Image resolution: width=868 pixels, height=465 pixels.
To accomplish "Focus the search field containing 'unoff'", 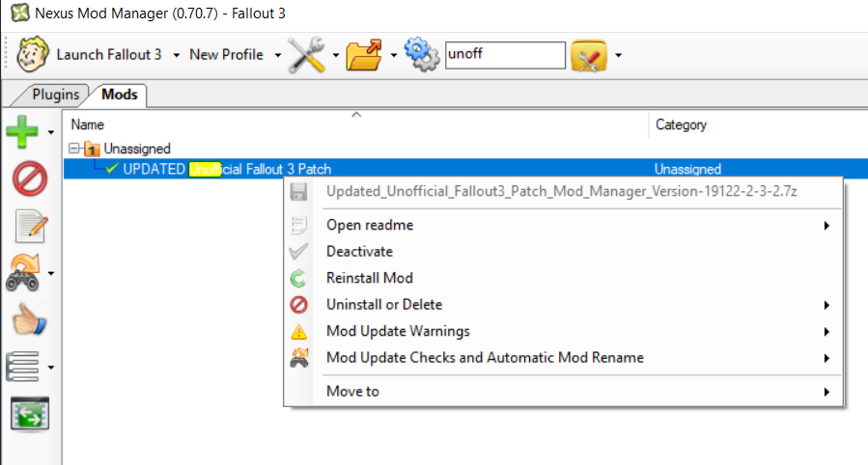I will tap(505, 55).
